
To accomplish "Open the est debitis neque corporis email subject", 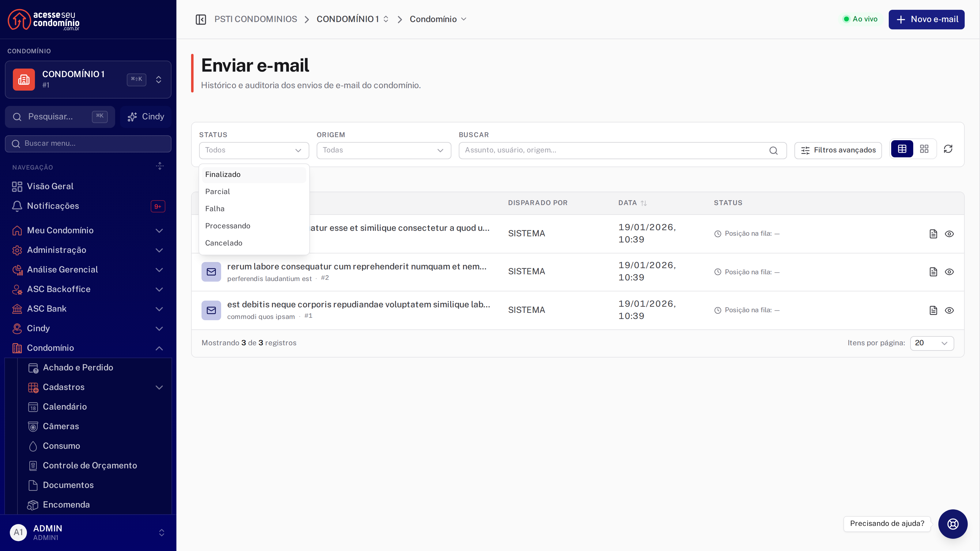I will [x=358, y=305].
